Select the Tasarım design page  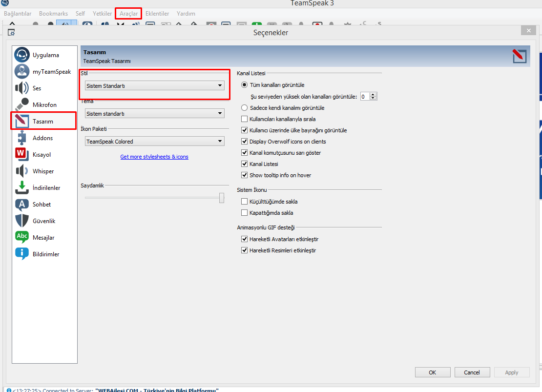[44, 122]
